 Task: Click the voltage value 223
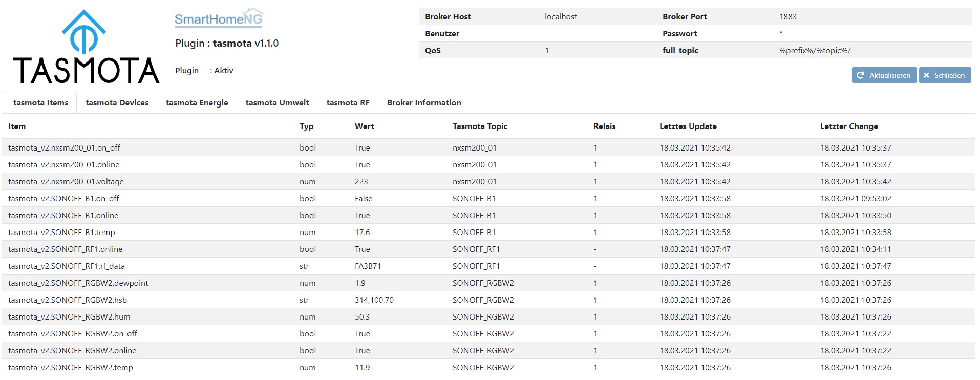(x=361, y=182)
